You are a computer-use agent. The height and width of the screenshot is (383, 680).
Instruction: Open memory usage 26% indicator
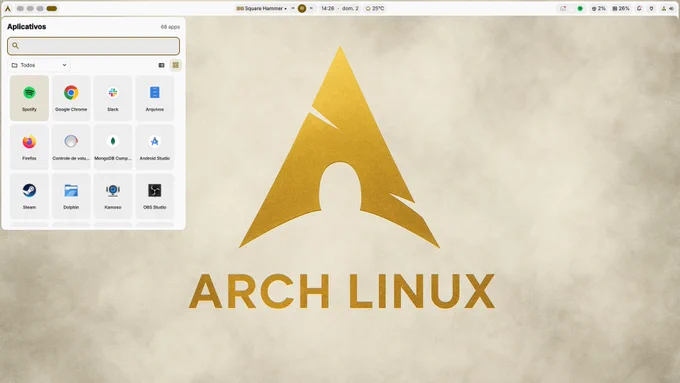point(621,8)
